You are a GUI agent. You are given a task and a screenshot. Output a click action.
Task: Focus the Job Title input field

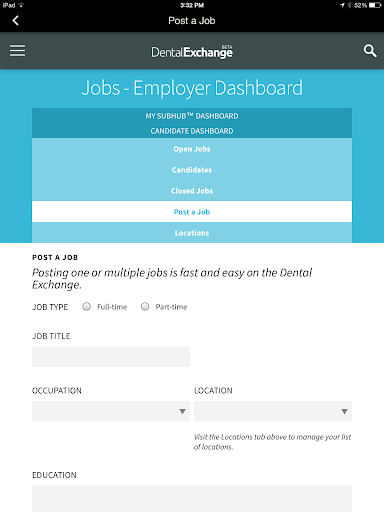(x=111, y=357)
